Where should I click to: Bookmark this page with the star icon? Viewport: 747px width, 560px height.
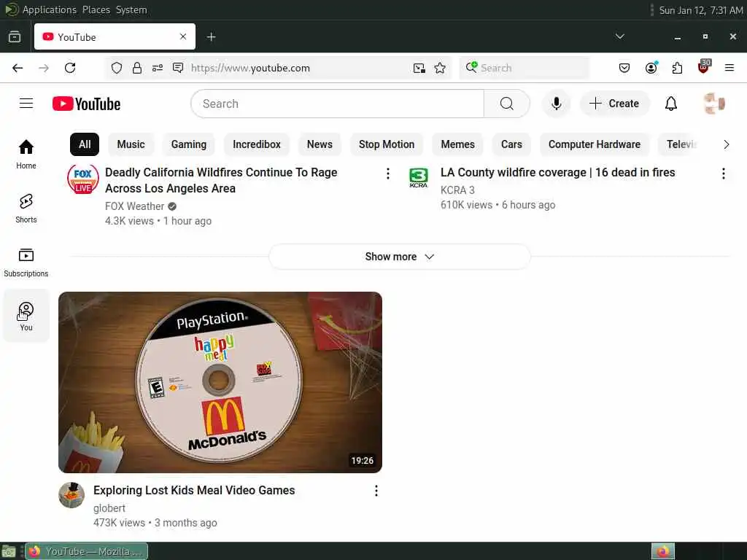click(440, 68)
